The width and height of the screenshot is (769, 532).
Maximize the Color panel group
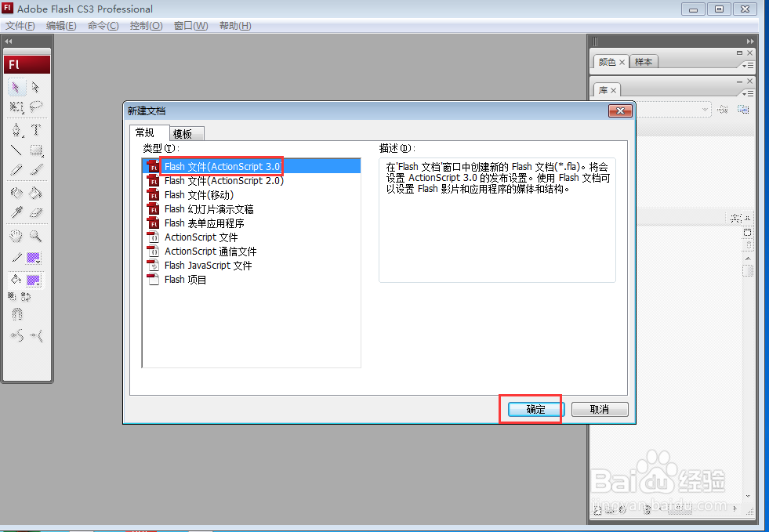739,52
